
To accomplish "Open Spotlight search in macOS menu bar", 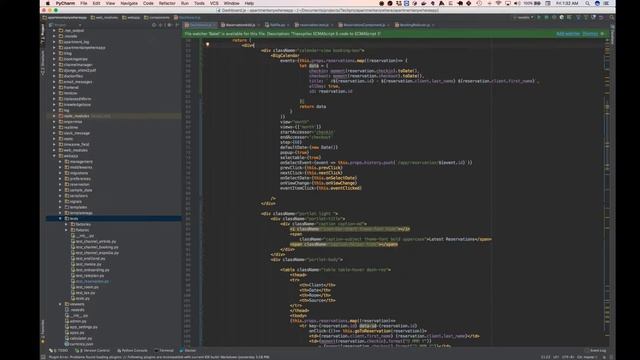I will 587,3.
